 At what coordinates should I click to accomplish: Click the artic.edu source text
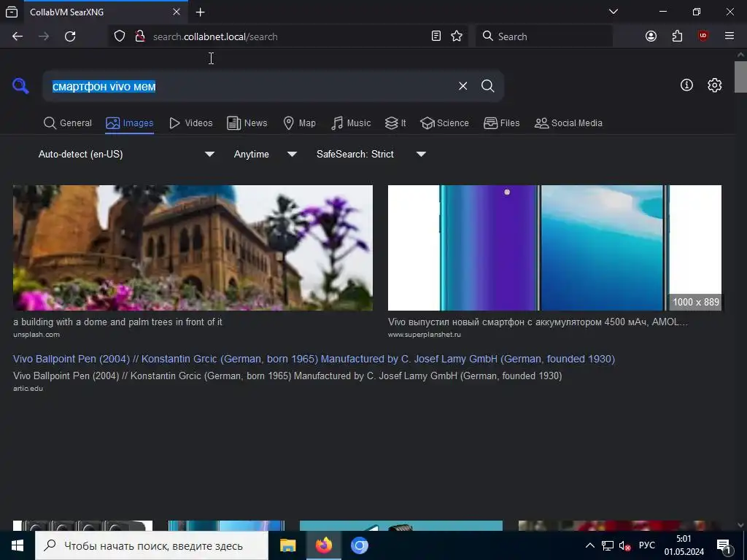click(28, 388)
